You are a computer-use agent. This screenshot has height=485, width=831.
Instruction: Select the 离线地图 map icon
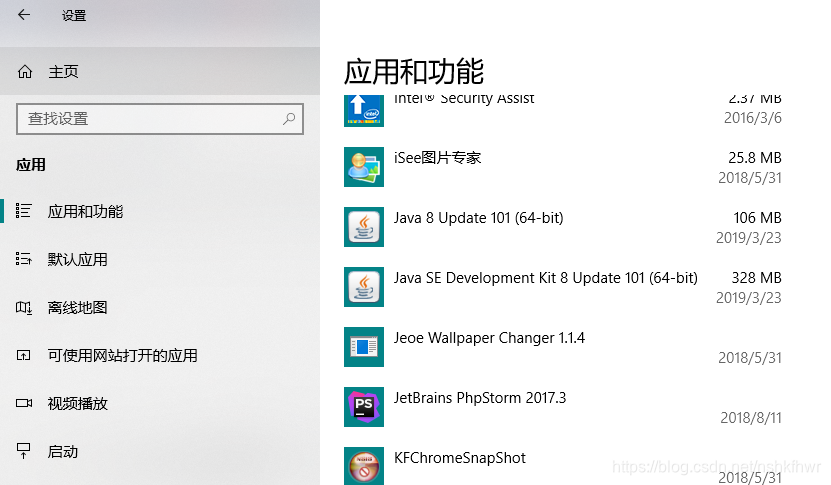(x=23, y=307)
